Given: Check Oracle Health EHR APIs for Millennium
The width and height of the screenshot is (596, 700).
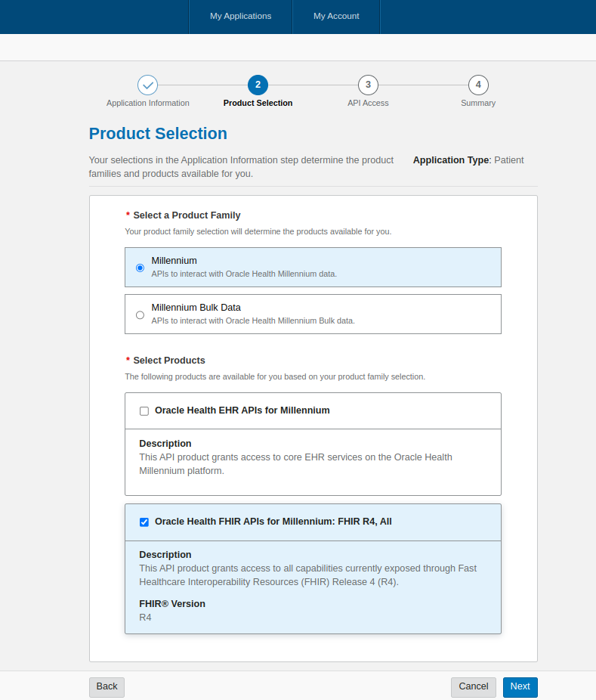Looking at the screenshot, I should pos(144,411).
